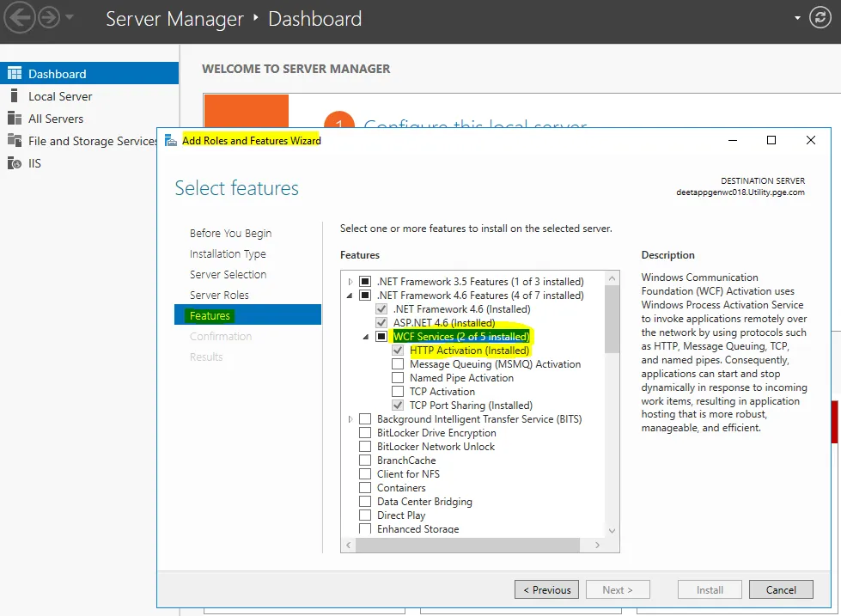Toggle .NET Framework 3.5 Features checkbox
This screenshot has height=616, width=841.
point(365,282)
